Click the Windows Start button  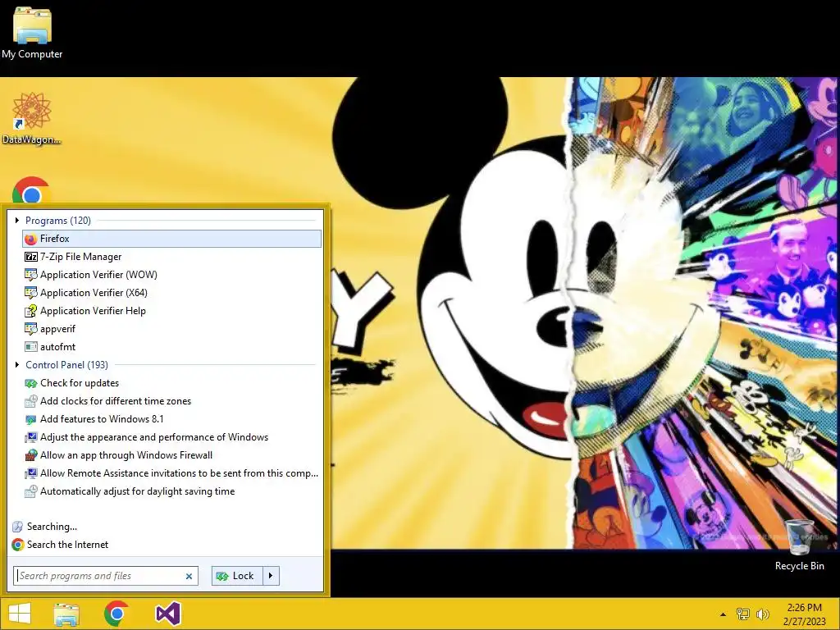(x=20, y=614)
